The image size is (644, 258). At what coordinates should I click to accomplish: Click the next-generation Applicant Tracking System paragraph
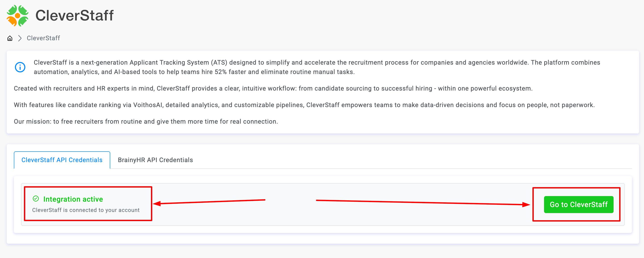click(316, 63)
